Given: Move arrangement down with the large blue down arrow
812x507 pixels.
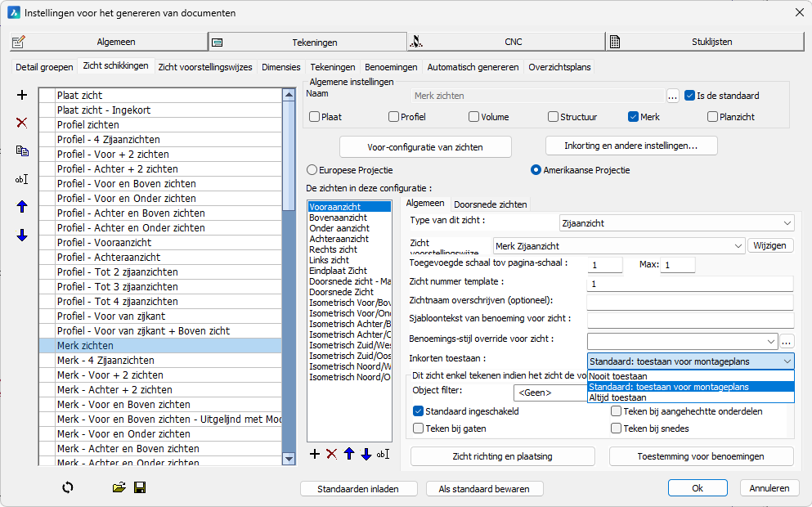Looking at the screenshot, I should tap(22, 236).
